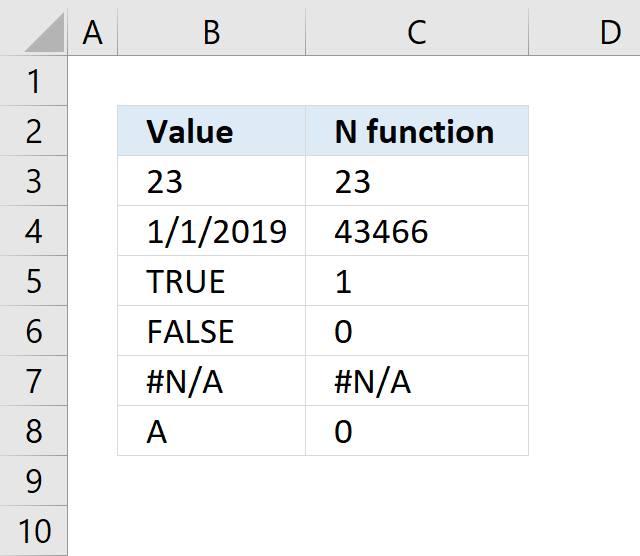The width and height of the screenshot is (640, 556).
Task: Select row 1 header
Action: (33, 81)
